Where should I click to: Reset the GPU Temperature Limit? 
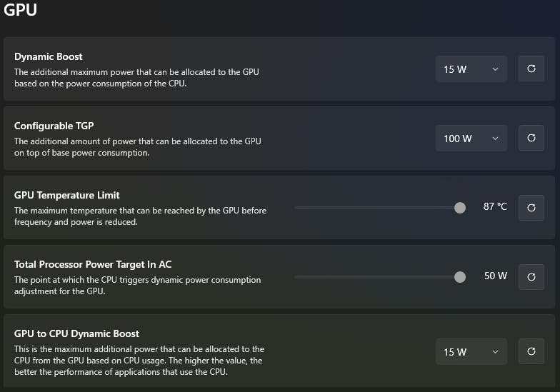531,208
